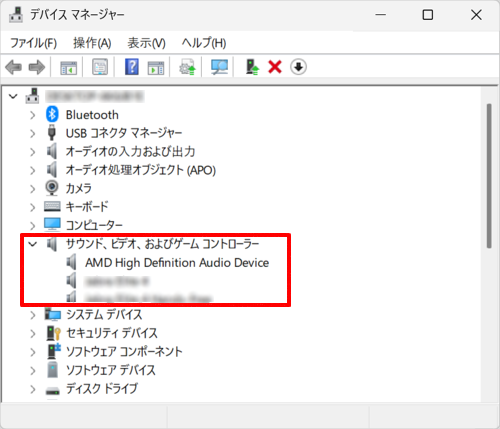Expand the キーボード category

tap(33, 207)
